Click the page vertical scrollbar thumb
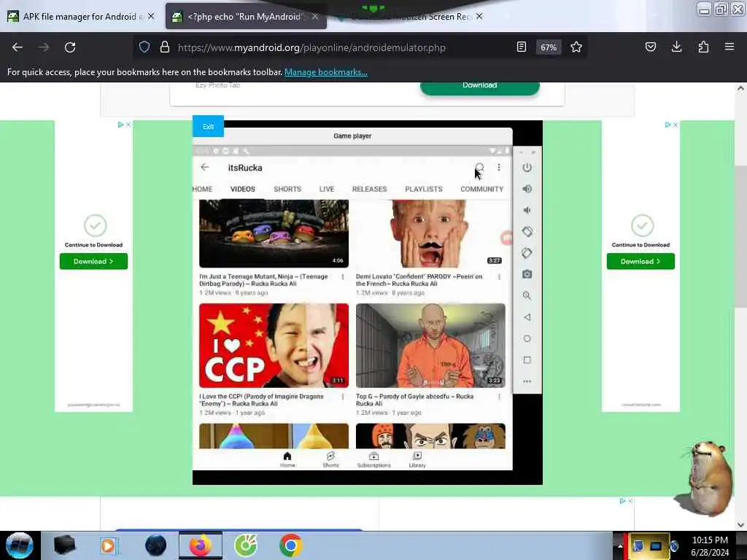 740,237
